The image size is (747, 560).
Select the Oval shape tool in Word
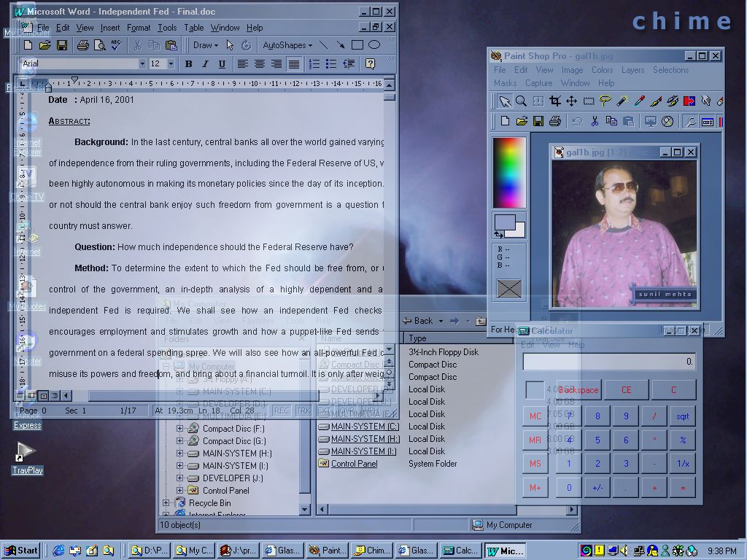pyautogui.click(x=373, y=45)
